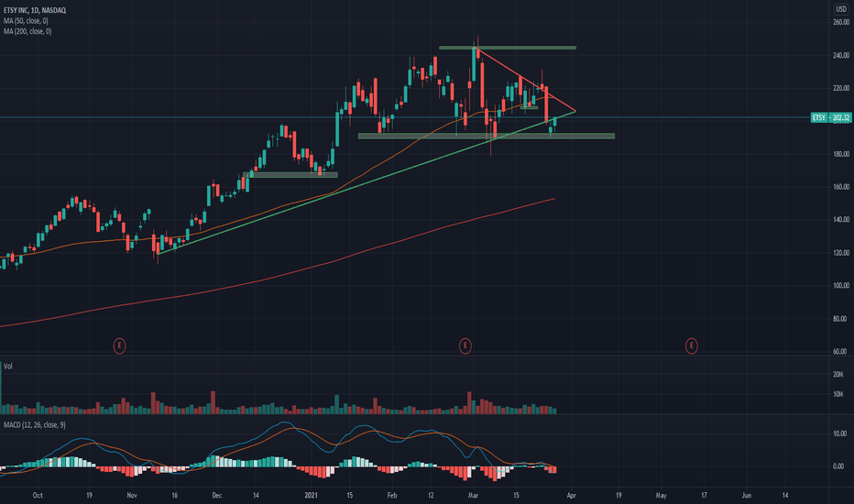The image size is (854, 504).
Task: Click the 10M volume axis label
Action: [x=838, y=394]
